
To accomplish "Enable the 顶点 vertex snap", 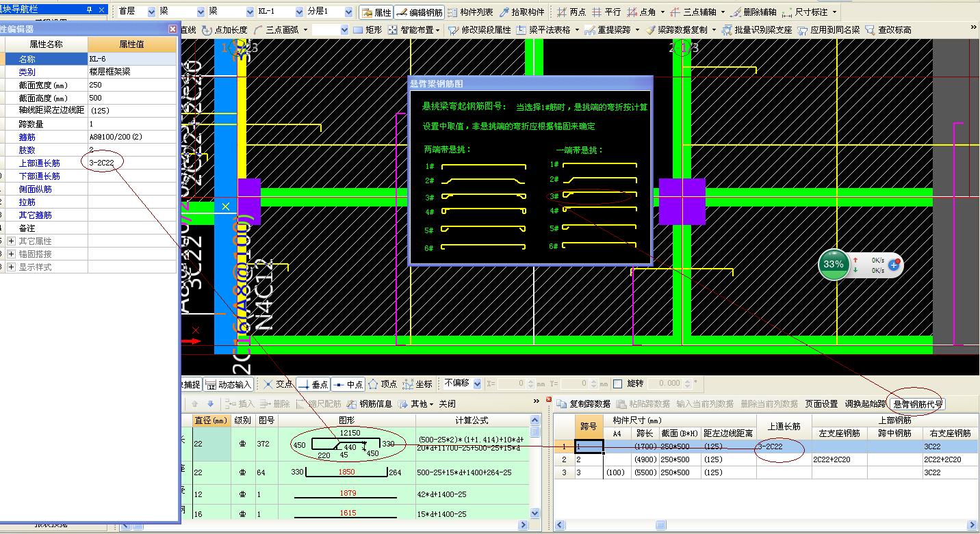I will 382,384.
